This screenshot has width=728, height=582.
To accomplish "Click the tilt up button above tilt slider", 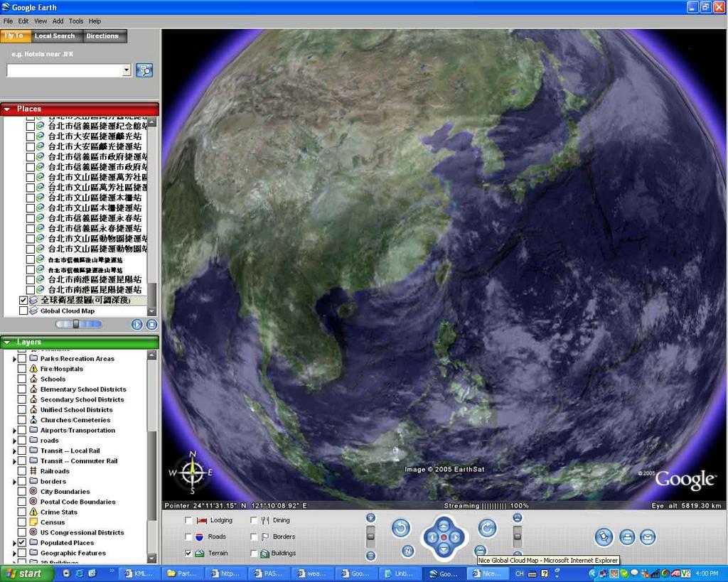I will [x=518, y=518].
